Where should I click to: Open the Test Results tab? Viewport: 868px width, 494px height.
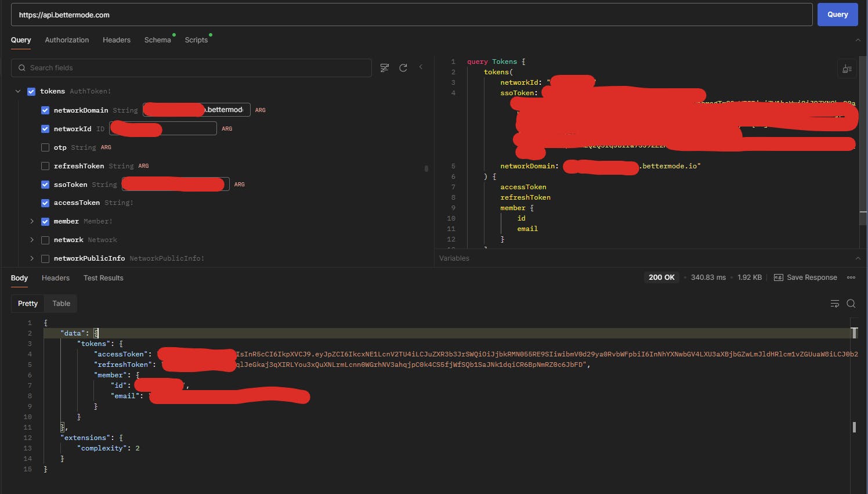point(103,278)
